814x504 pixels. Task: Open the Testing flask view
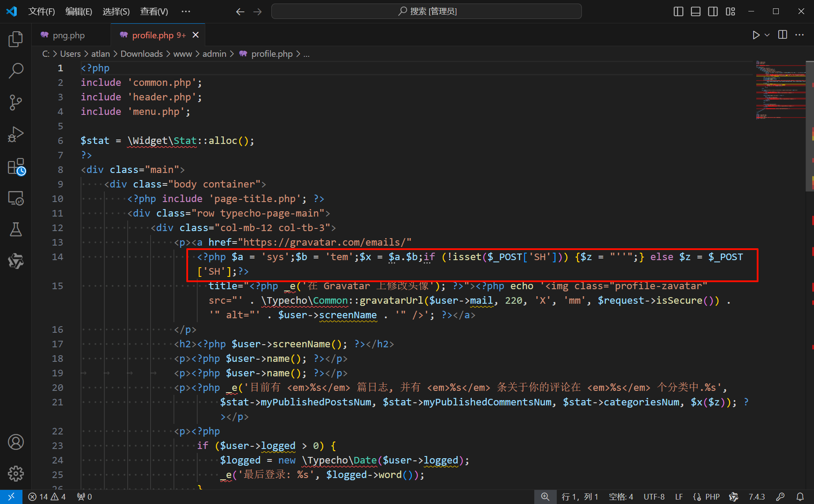(16, 229)
